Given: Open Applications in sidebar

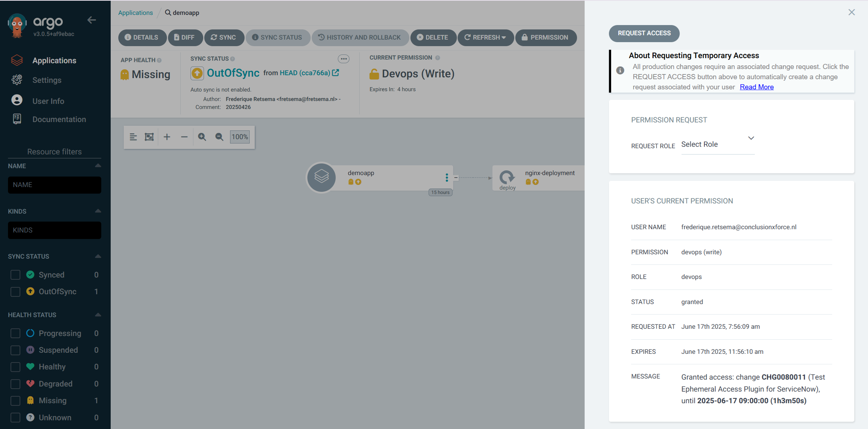Looking at the screenshot, I should (54, 60).
